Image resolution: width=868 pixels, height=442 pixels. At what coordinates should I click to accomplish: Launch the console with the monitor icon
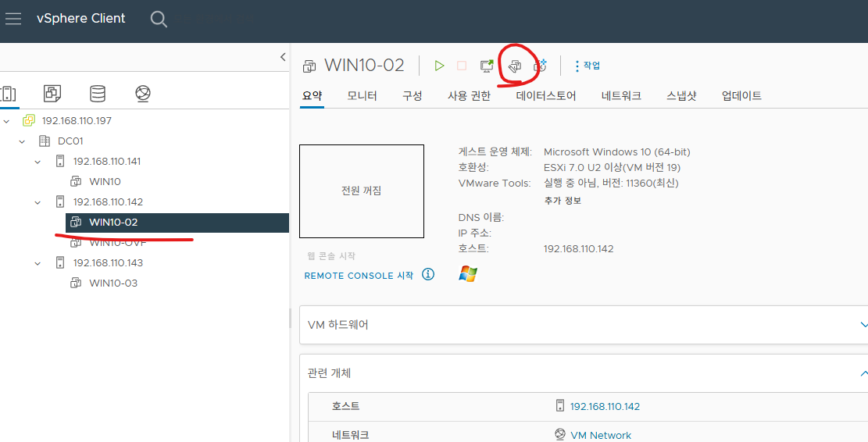pos(487,66)
